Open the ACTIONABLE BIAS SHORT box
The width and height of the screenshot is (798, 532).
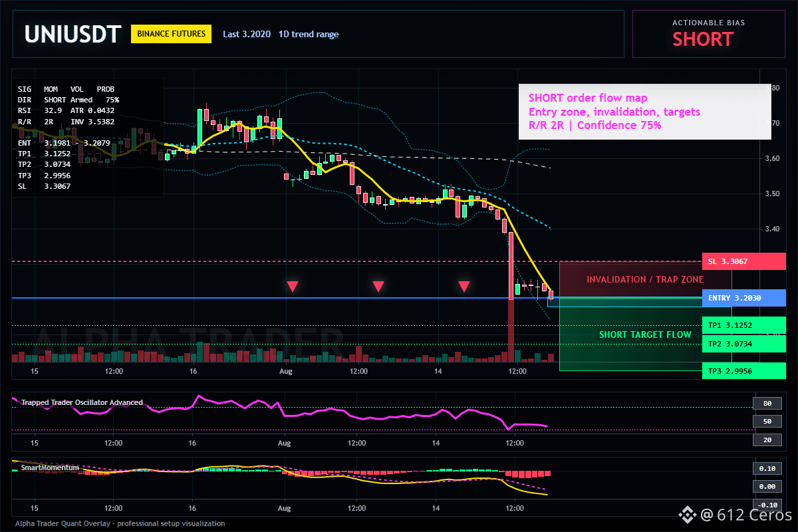(708, 34)
